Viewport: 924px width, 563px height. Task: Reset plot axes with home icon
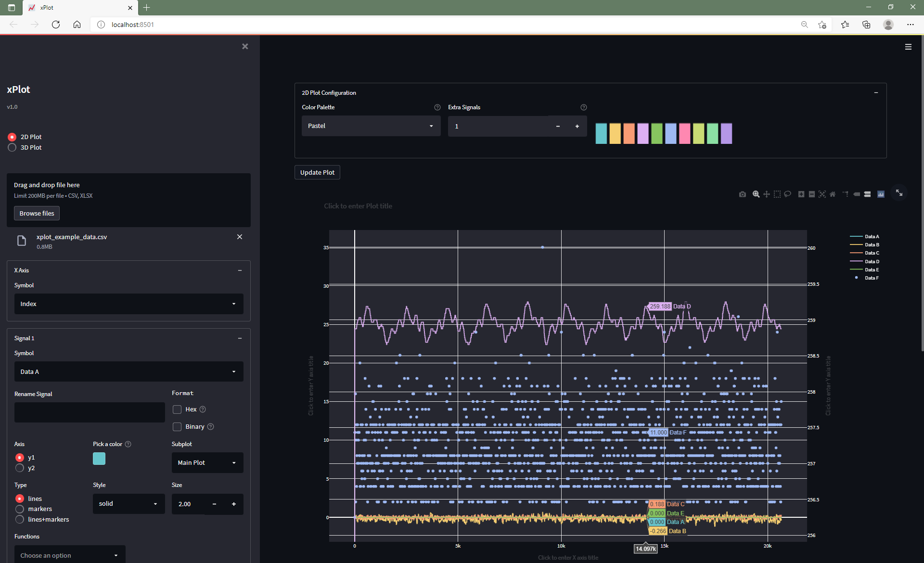point(833,194)
